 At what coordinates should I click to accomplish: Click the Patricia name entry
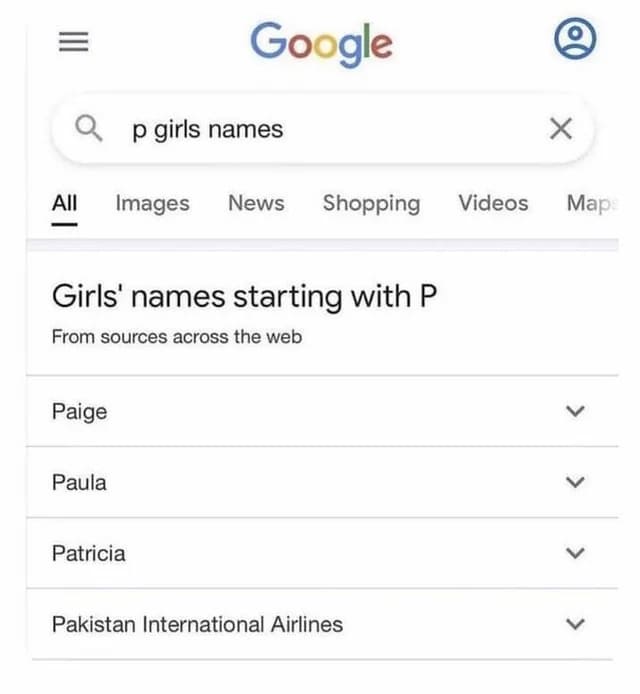89,553
